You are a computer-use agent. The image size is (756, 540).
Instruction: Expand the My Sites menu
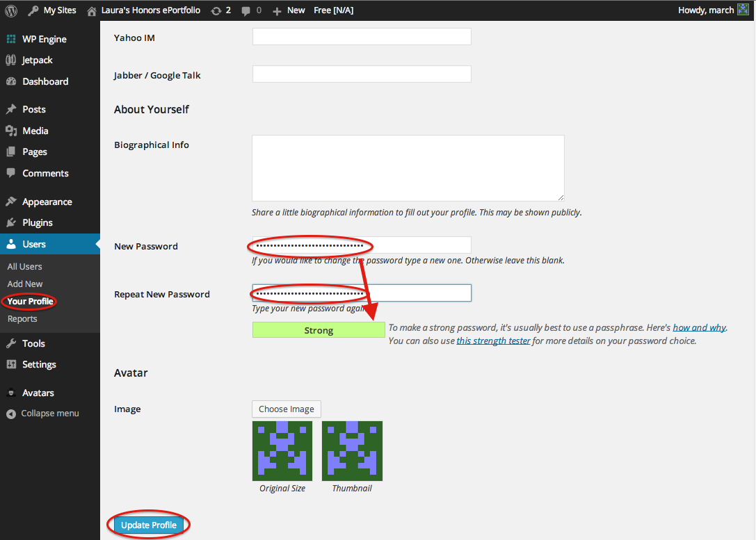coord(52,10)
